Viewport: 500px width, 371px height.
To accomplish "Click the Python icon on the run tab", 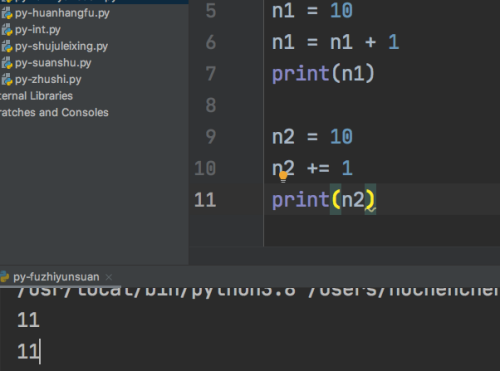I will coord(4,277).
